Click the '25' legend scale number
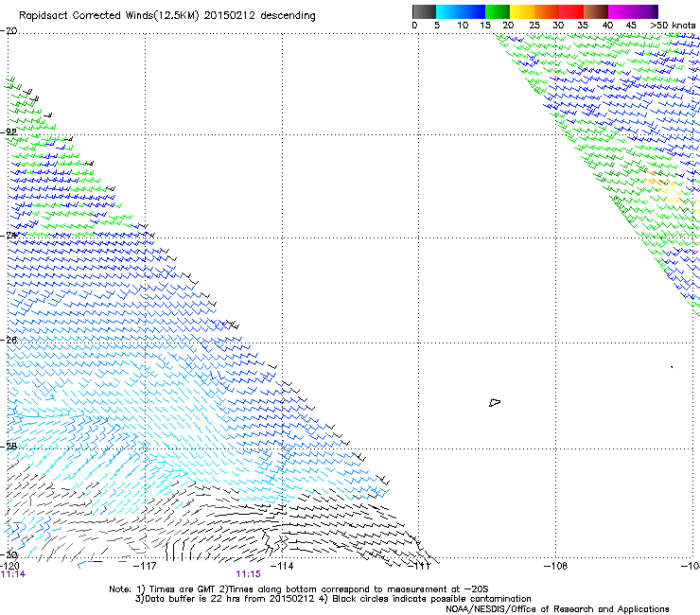 point(534,26)
